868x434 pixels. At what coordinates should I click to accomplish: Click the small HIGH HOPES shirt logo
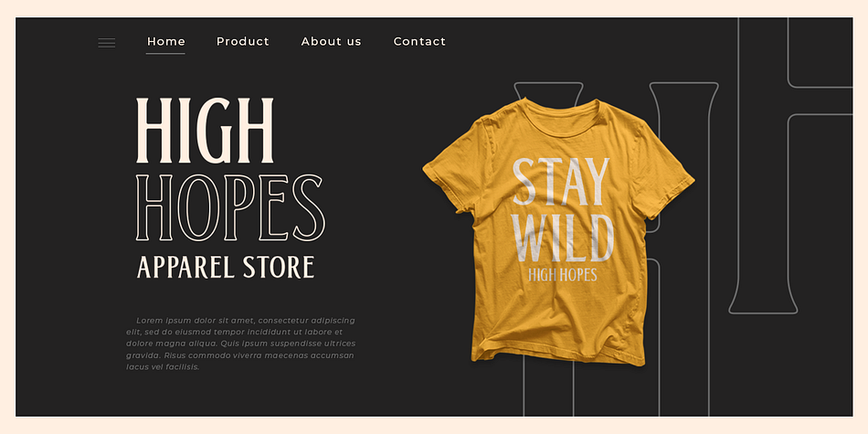[563, 275]
